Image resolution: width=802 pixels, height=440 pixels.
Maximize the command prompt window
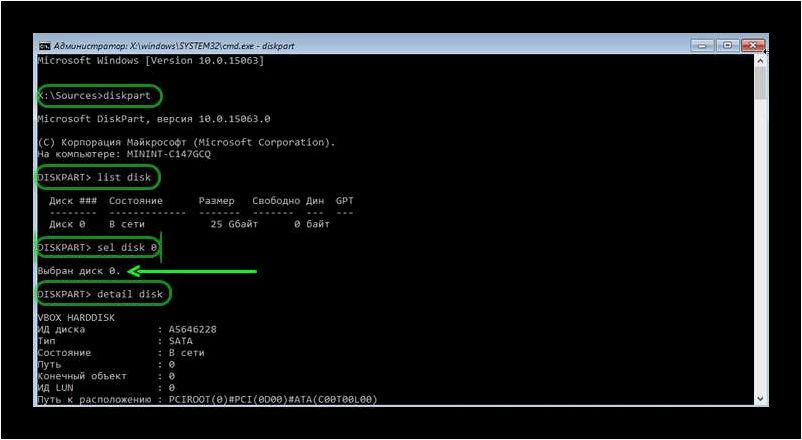(x=727, y=46)
